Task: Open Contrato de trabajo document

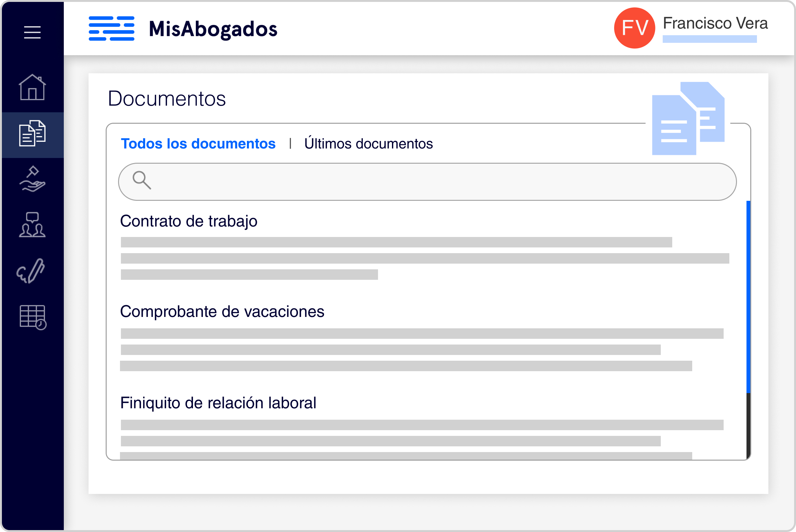Action: click(189, 221)
